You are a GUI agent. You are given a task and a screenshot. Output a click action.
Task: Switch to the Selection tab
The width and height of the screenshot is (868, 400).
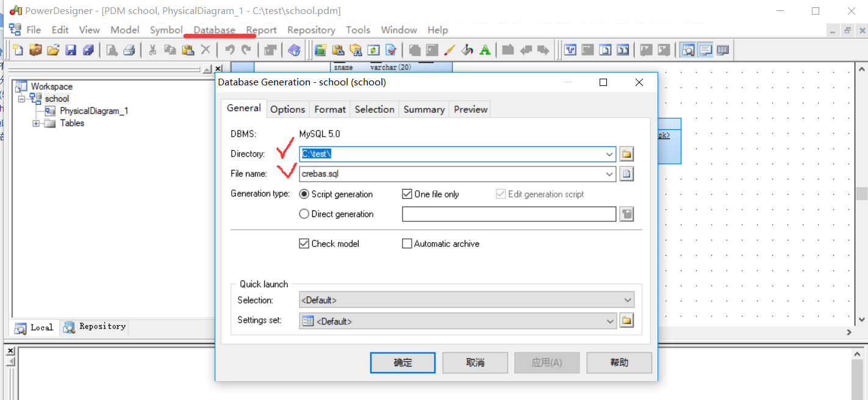(375, 109)
